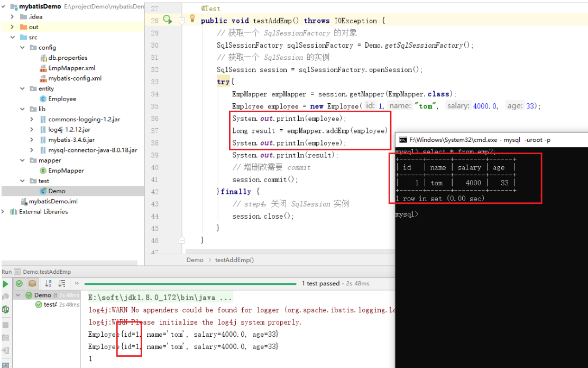Collapse the lib folder

click(23, 109)
